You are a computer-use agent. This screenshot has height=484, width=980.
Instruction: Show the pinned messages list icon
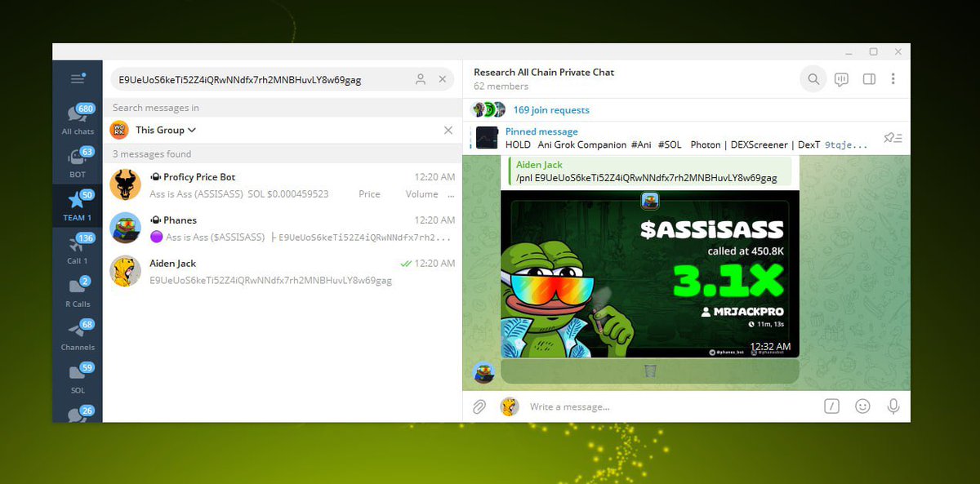(893, 138)
